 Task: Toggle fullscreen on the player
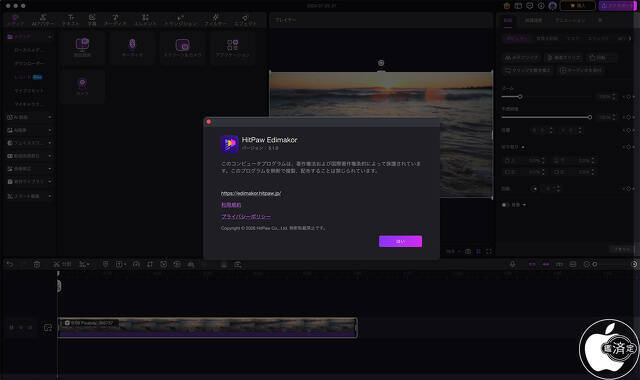coord(489,251)
